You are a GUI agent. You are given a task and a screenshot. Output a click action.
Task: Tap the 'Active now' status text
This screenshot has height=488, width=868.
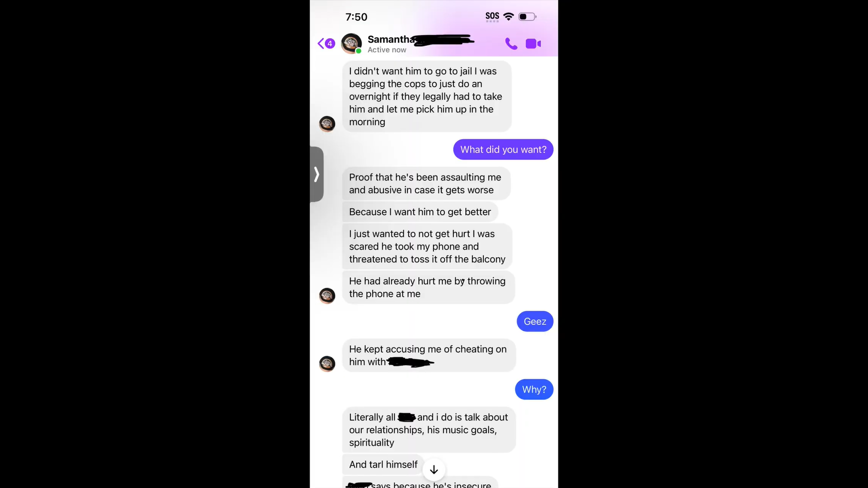tap(387, 50)
